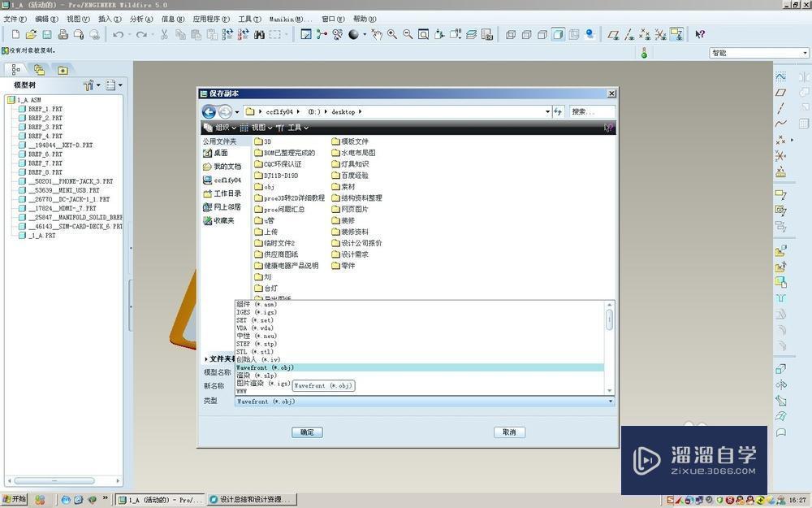Click the Print icon in main toolbar
812x508 pixels.
(63, 34)
